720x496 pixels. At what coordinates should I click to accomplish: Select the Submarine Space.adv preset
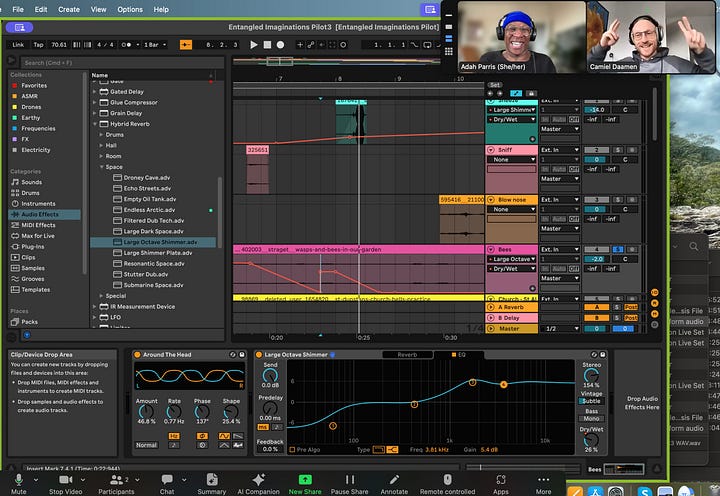coord(153,285)
